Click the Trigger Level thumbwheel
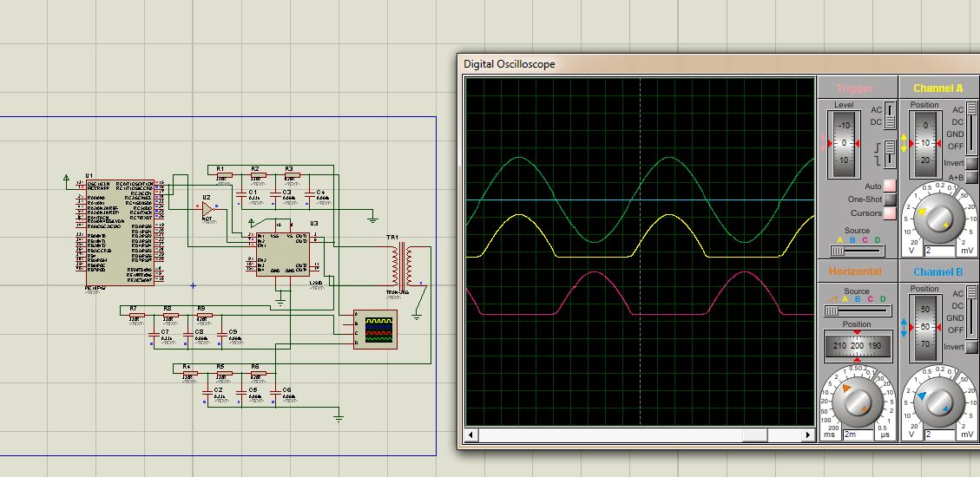The height and width of the screenshot is (477, 980). 844,144
